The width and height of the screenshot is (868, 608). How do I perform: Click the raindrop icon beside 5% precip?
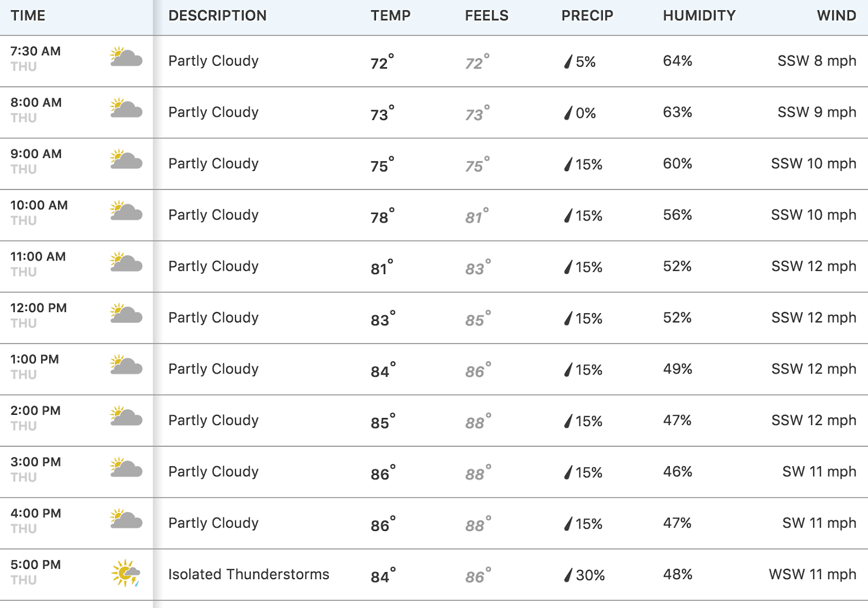(x=568, y=61)
